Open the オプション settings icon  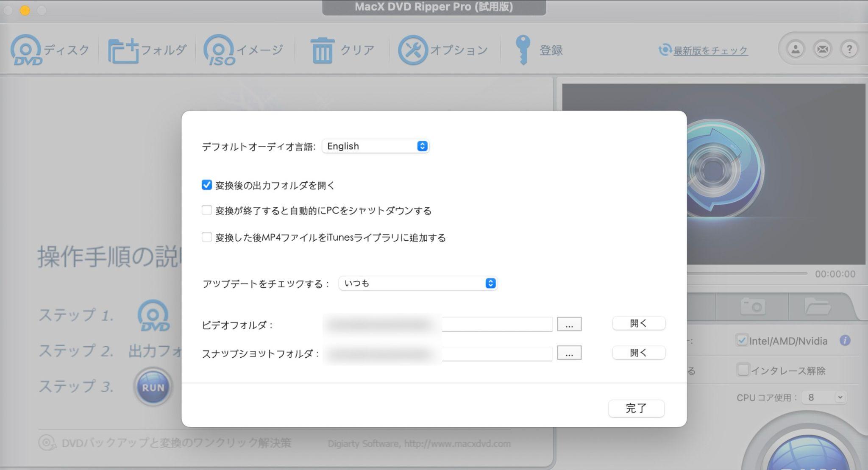412,50
